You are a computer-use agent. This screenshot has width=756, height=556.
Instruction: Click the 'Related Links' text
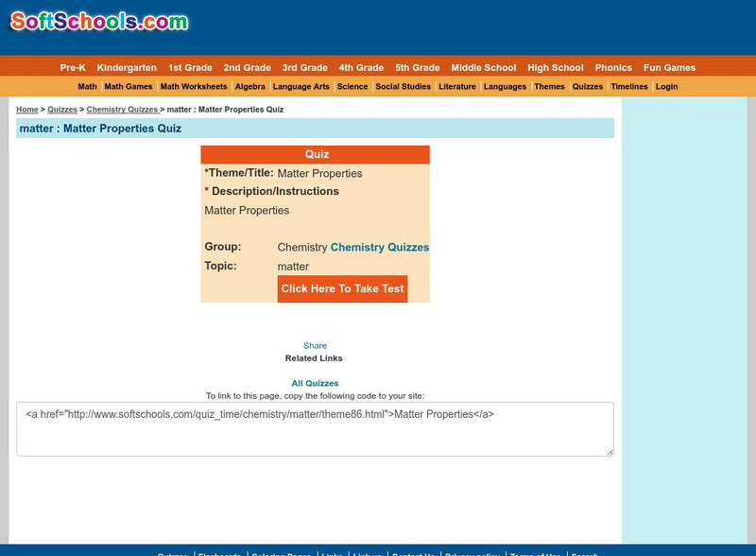(314, 358)
